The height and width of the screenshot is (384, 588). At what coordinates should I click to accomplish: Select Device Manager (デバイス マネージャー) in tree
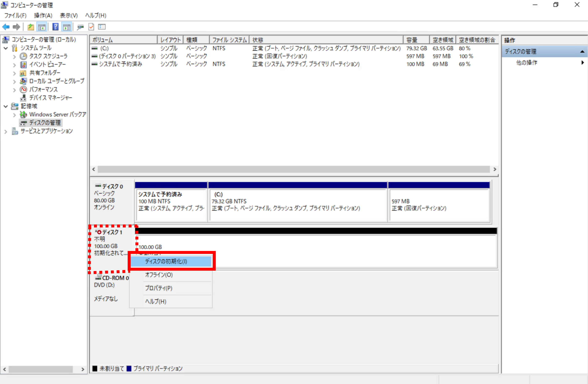click(x=50, y=98)
